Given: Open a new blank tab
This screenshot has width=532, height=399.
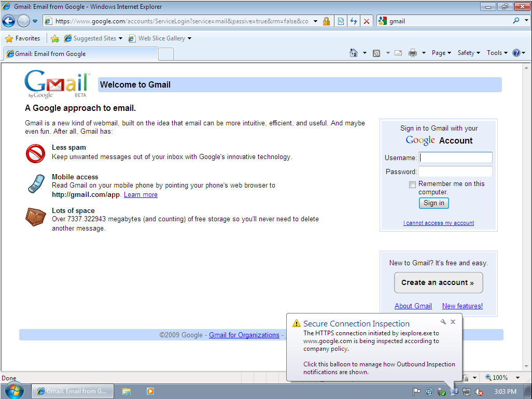Looking at the screenshot, I should click(x=166, y=54).
